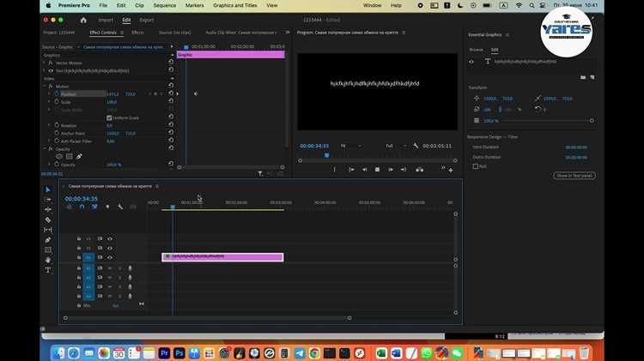644x361 pixels.
Task: Switch to Audio Clip Mixer tab
Action: [241, 33]
